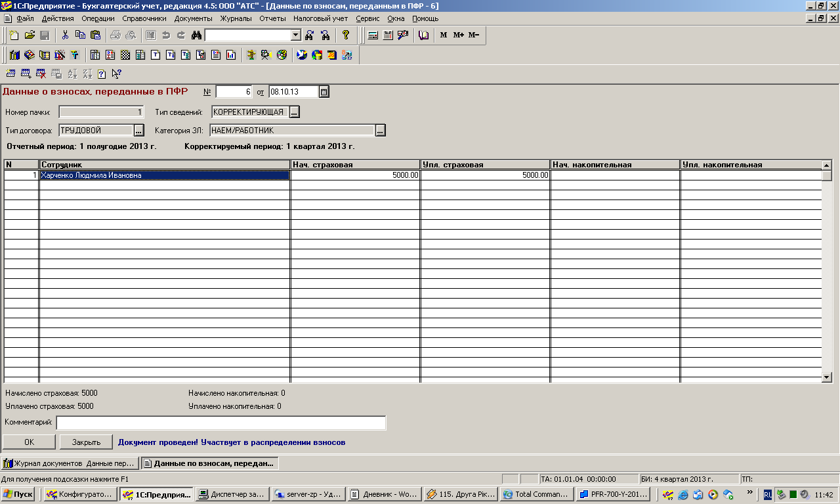
Task: Click the bar chart report icon
Action: point(230,55)
